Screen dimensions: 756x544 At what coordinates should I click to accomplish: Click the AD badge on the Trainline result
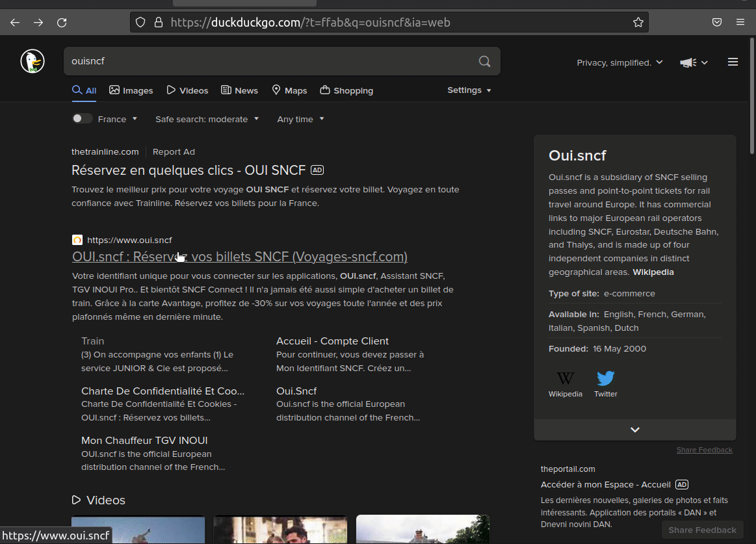[x=317, y=170]
